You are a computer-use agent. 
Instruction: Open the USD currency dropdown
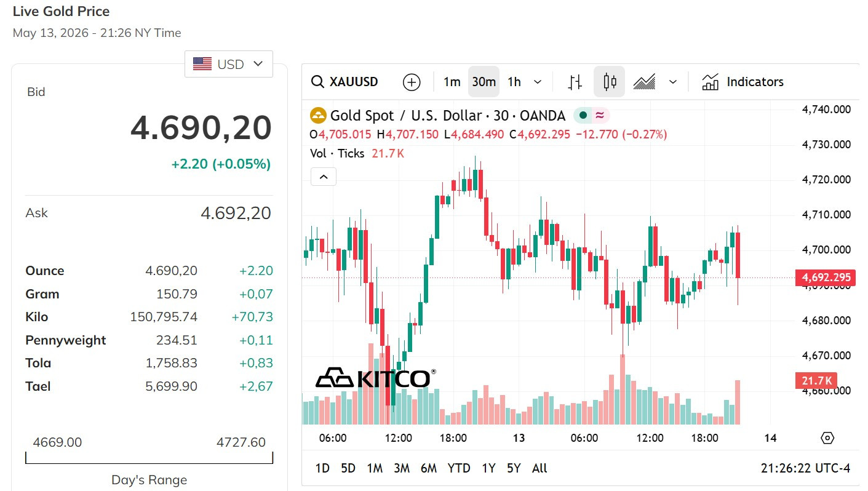[x=229, y=64]
